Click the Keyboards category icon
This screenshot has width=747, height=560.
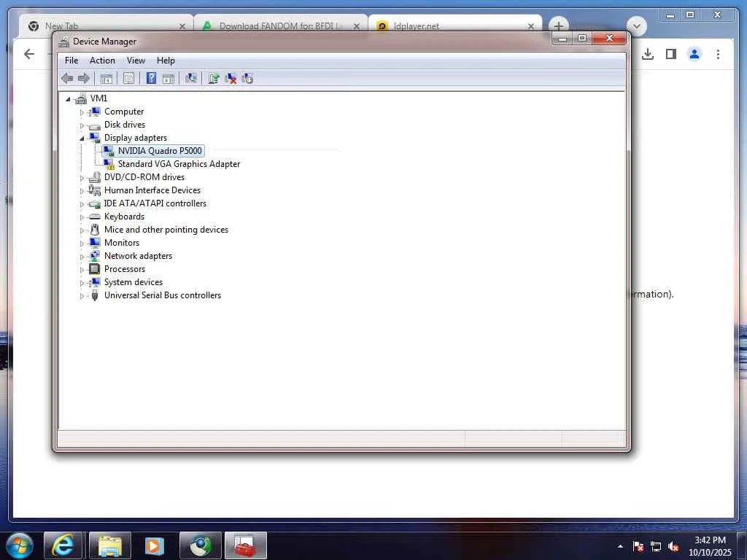(x=95, y=217)
